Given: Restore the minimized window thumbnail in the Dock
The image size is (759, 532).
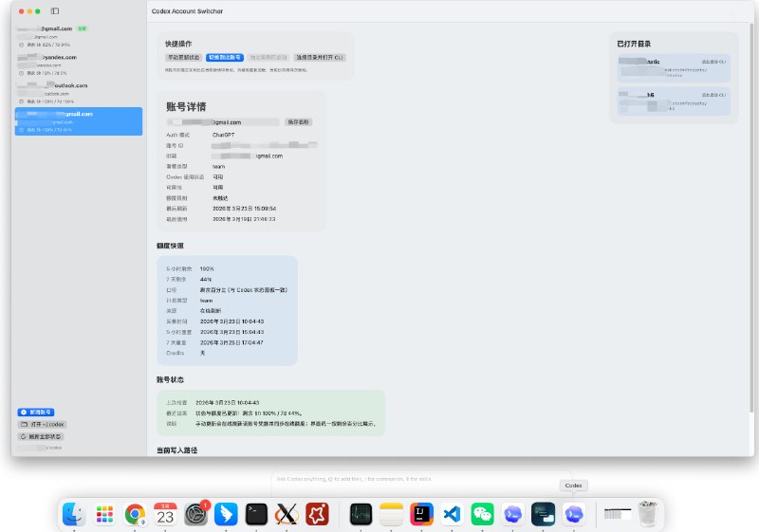Looking at the screenshot, I should [618, 514].
